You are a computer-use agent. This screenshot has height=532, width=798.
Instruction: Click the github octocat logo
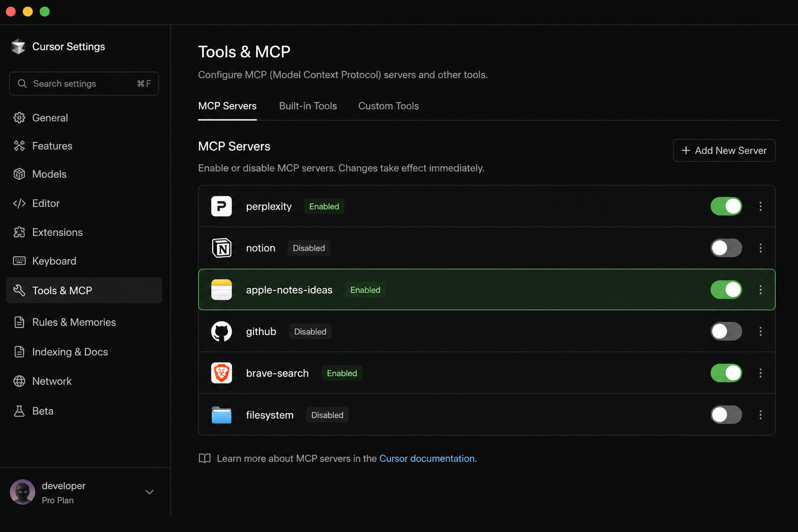click(221, 331)
